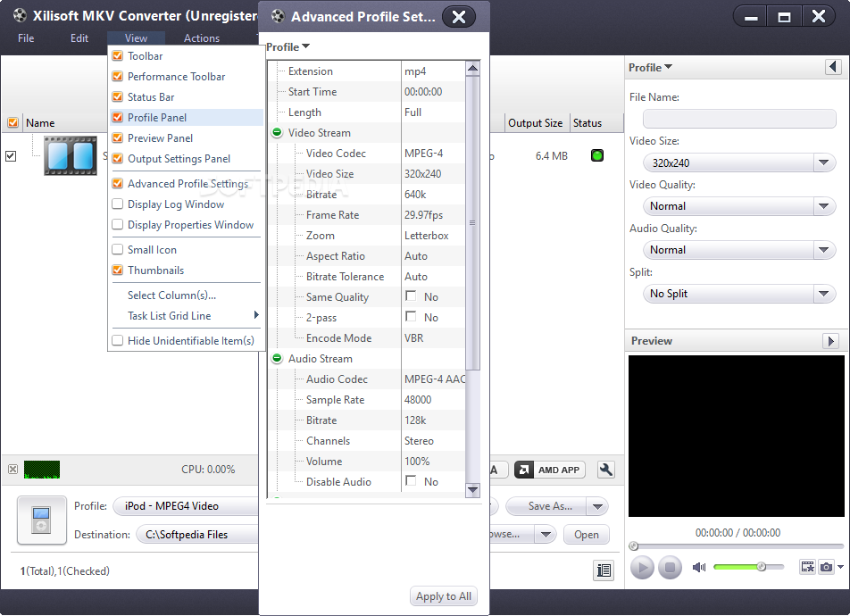850x616 pixels.
Task: Click Advanced Profile Settings window reel icon
Action: pos(278,16)
